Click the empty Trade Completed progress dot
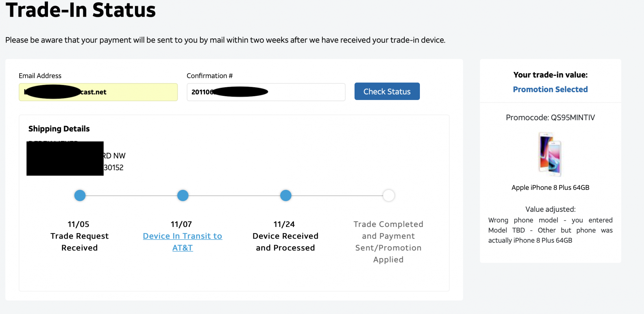Image resolution: width=644 pixels, height=314 pixels. (x=389, y=195)
